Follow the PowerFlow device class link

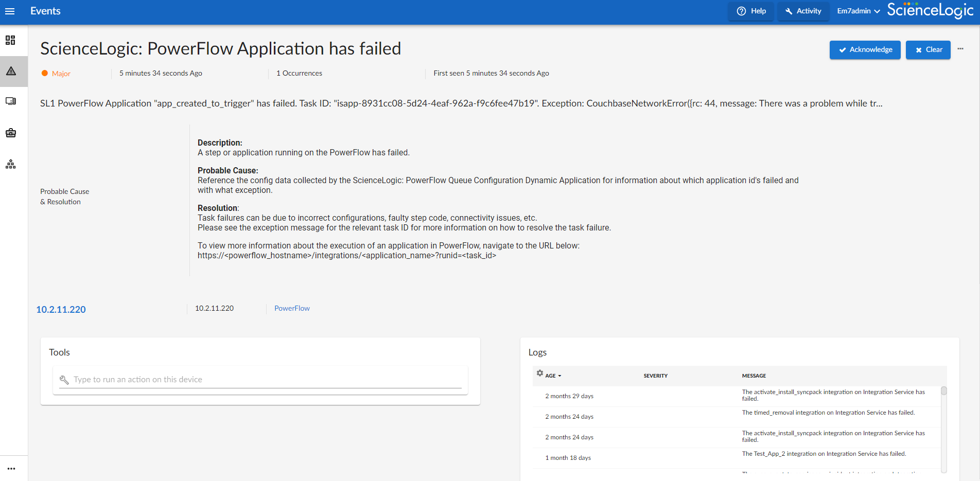click(x=292, y=308)
